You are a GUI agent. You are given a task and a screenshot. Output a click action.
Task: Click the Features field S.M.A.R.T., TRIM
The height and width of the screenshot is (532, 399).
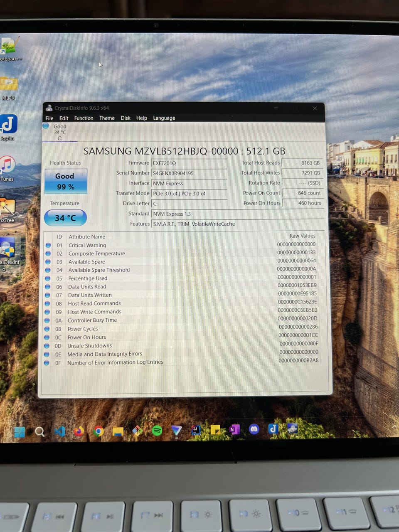238,224
